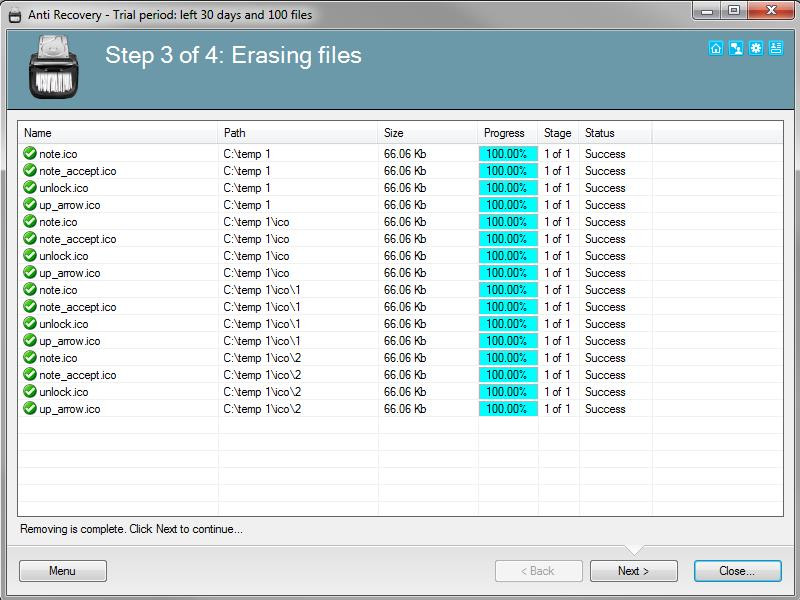Click the shredder logo in the header
800x600 pixels.
tap(53, 67)
